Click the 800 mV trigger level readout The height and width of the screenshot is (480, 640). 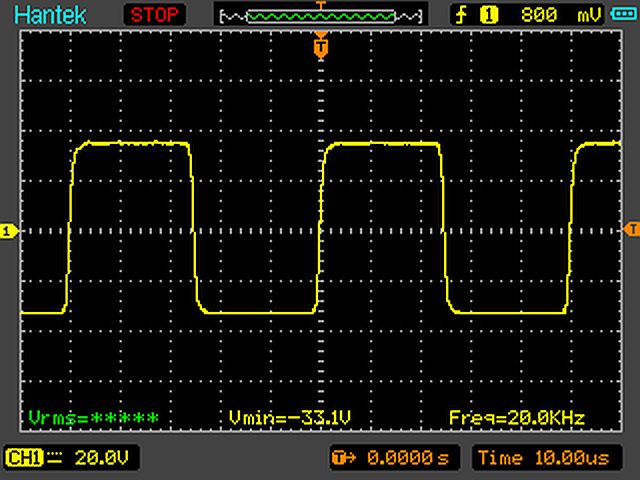pyautogui.click(x=561, y=15)
